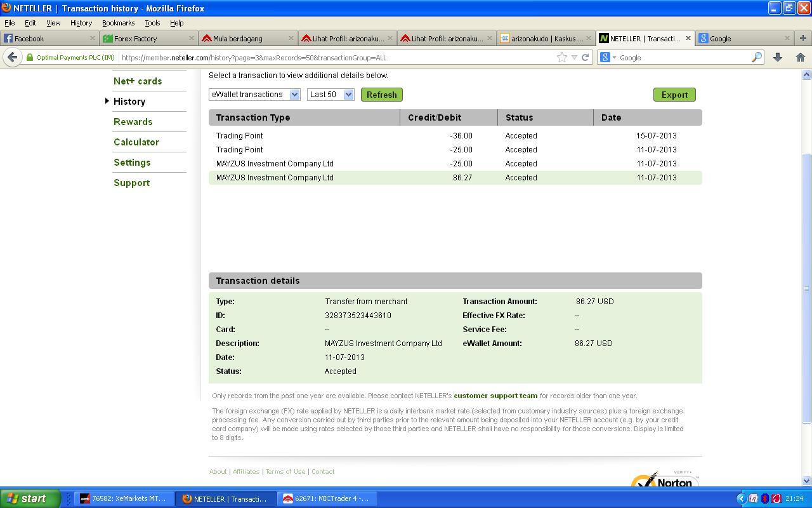Click the Transaction Type column header
This screenshot has width=812, height=508.
pos(304,117)
